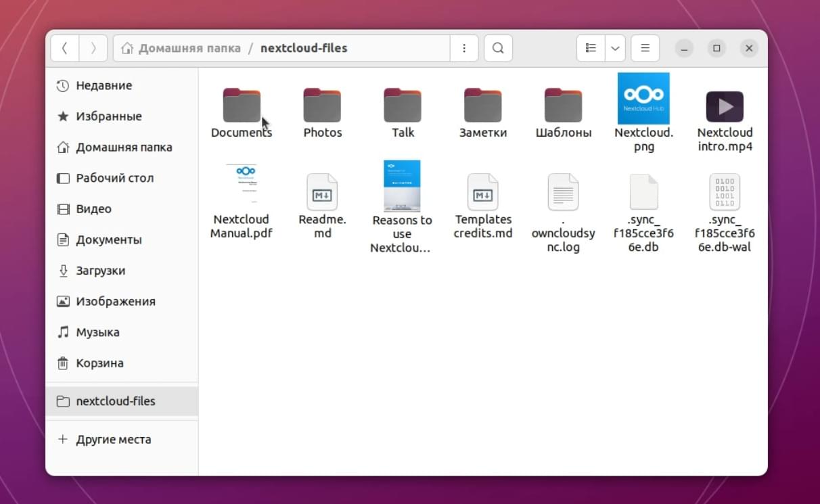Image resolution: width=820 pixels, height=504 pixels.
Task: Select 'Домашняя папка' in the sidebar
Action: tap(122, 147)
